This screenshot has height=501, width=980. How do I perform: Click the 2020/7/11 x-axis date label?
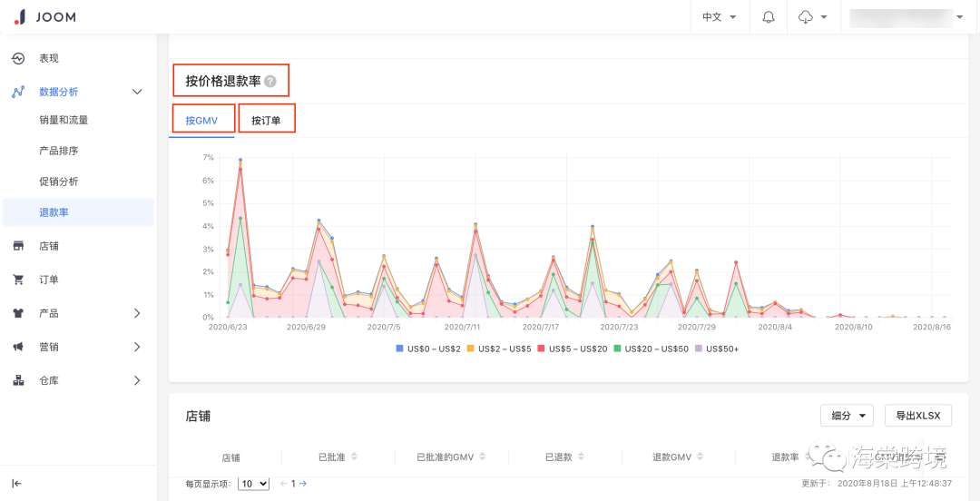(463, 327)
